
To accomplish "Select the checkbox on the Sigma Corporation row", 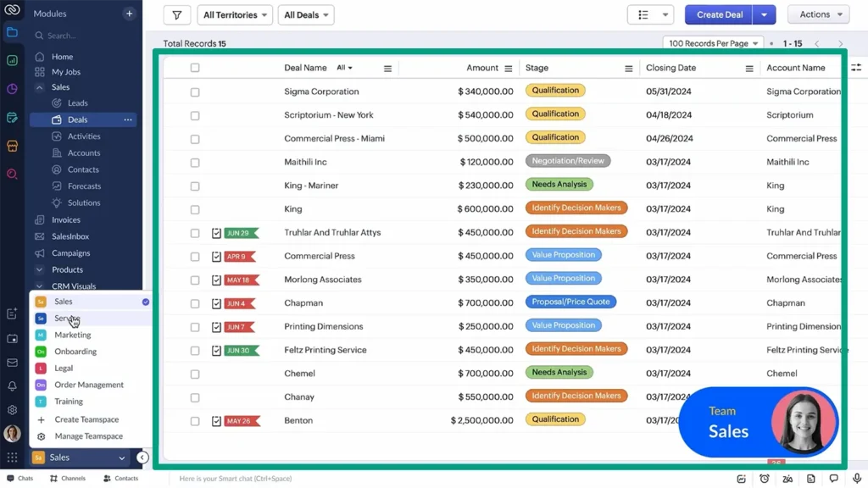I will tap(195, 91).
